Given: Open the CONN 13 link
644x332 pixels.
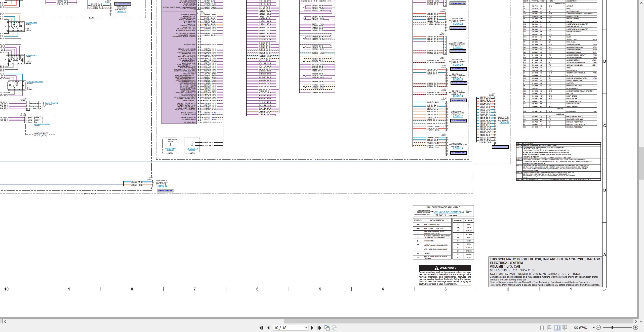Looking at the screenshot, I should click(121, 12).
